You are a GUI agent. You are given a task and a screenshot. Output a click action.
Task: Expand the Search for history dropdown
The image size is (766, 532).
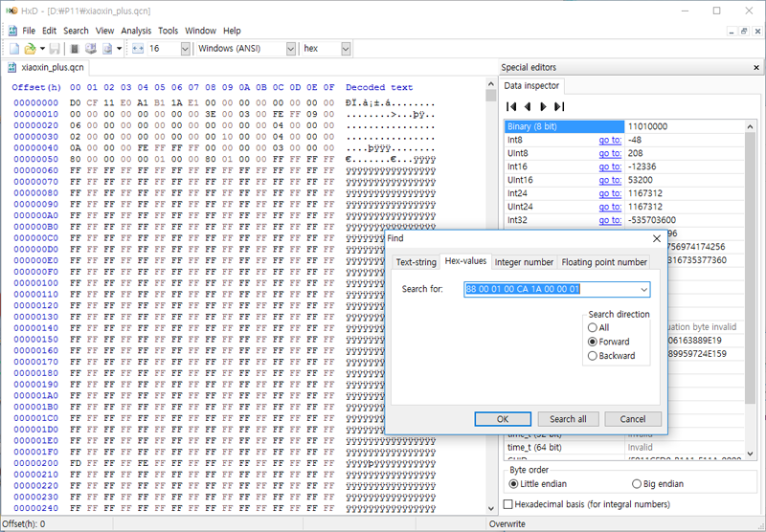tap(643, 289)
